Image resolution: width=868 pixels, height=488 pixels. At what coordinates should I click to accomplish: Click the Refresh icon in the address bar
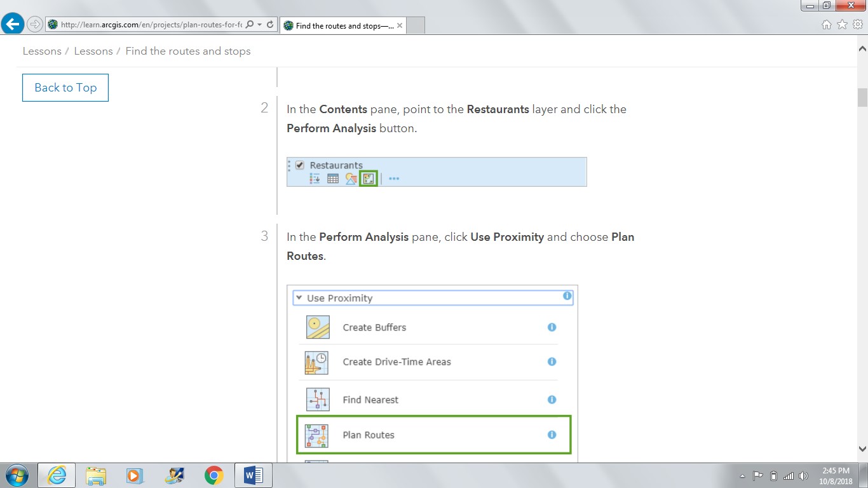point(270,25)
